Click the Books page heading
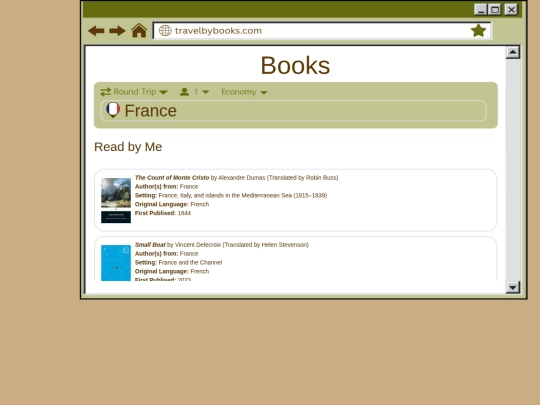This screenshot has height=405, width=540. pos(295,65)
